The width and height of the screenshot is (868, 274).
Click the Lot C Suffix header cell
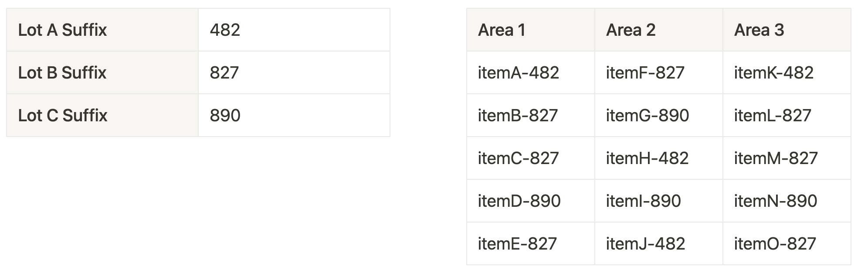(x=102, y=115)
